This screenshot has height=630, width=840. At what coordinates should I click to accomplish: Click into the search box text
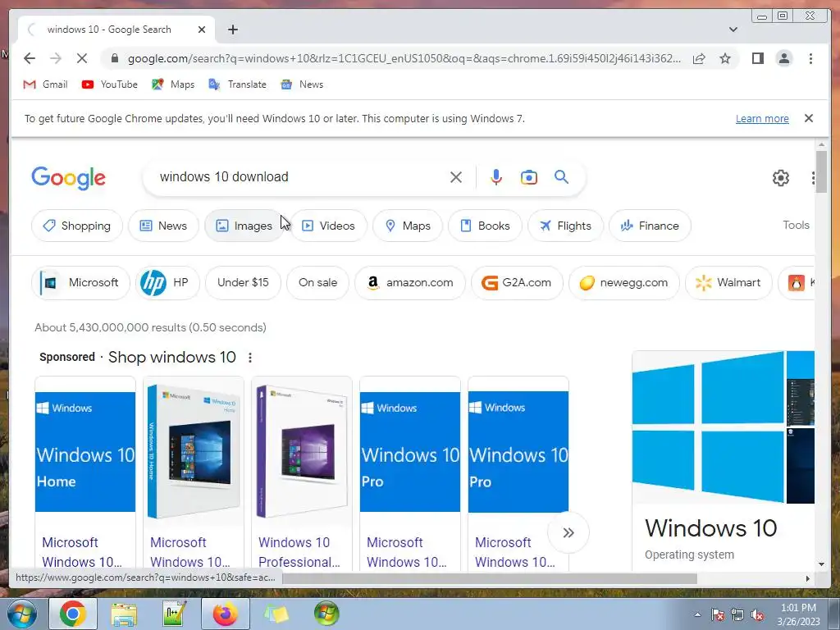[224, 177]
